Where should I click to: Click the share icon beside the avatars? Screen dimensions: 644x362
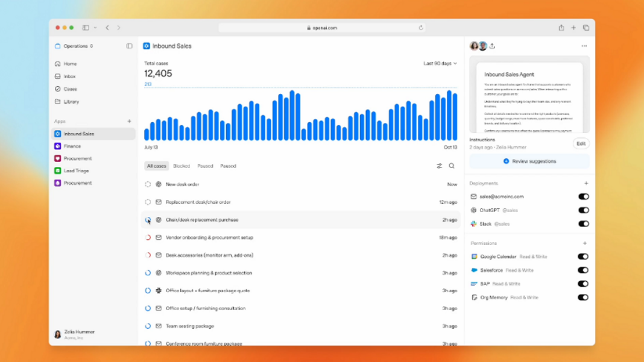[x=492, y=46]
